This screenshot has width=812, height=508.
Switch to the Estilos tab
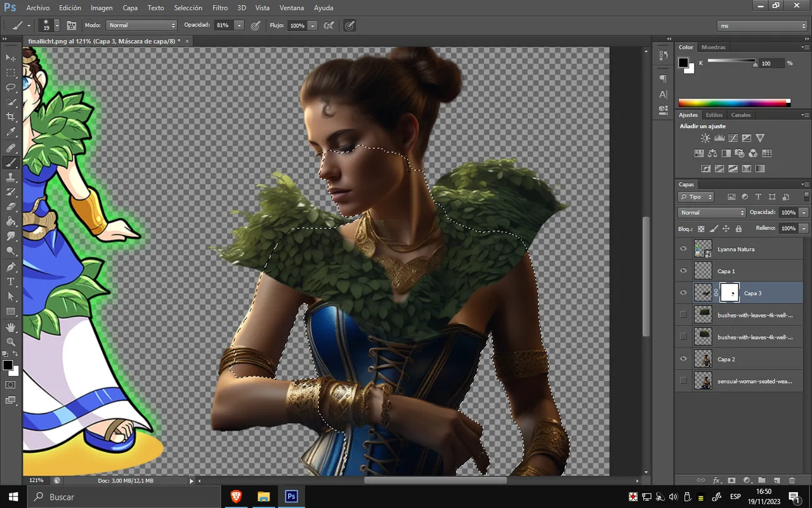[714, 115]
